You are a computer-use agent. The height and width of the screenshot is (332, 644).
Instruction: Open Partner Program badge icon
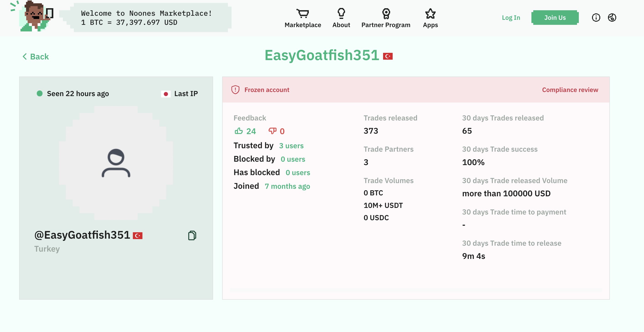click(x=386, y=13)
